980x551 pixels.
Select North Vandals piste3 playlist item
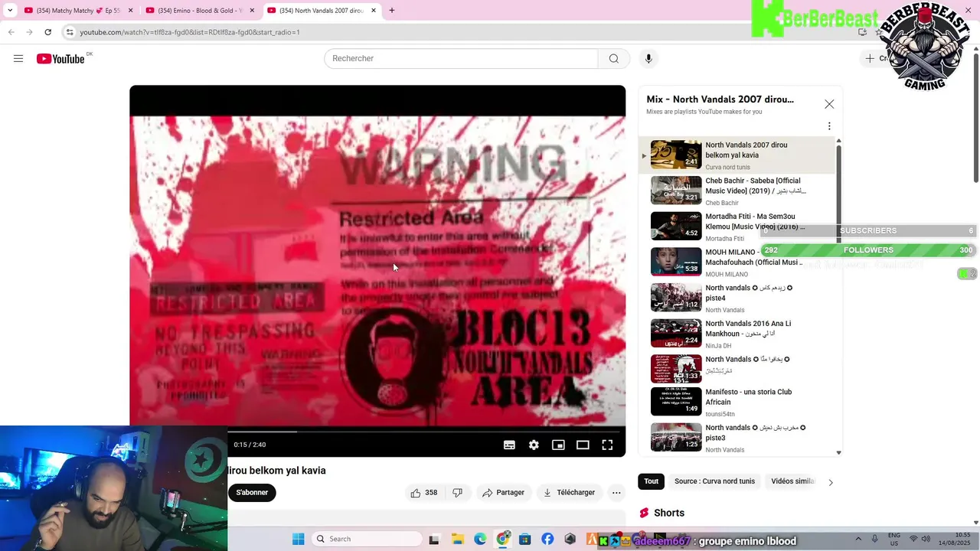click(x=737, y=438)
